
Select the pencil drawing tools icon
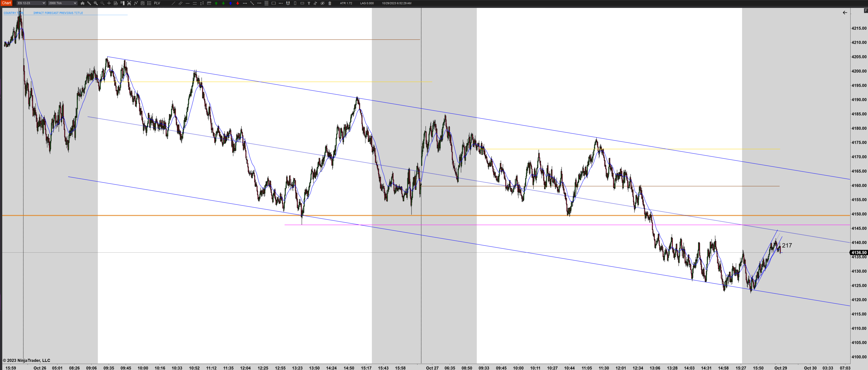89,3
